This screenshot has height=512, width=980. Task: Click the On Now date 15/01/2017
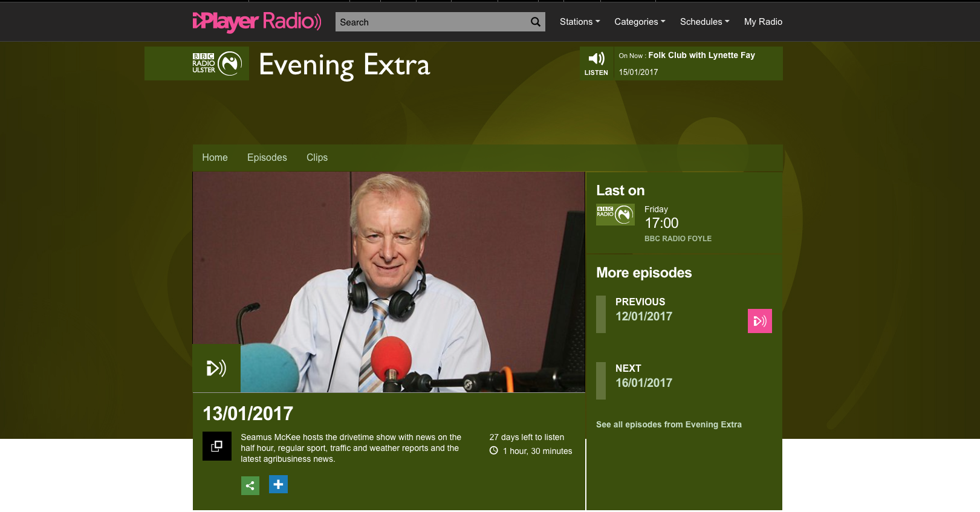[638, 72]
